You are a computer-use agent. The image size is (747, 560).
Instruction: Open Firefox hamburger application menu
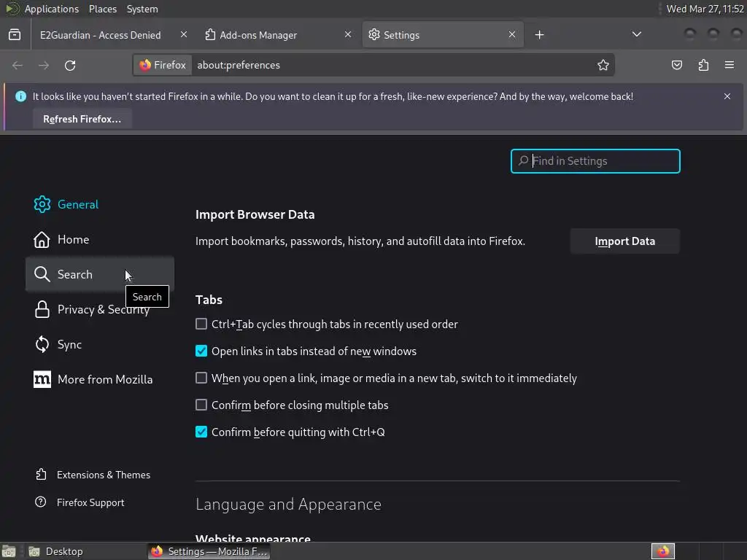[x=729, y=66]
